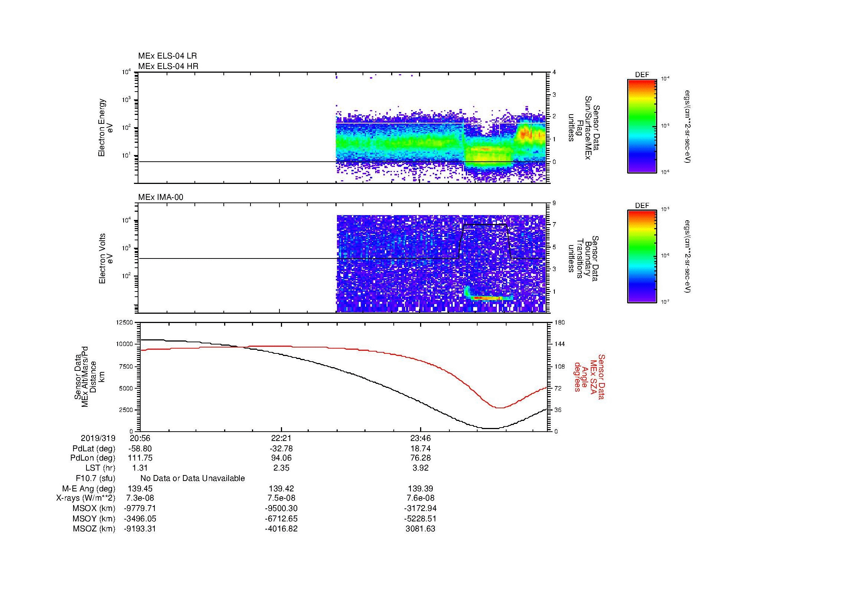The height and width of the screenshot is (613, 868).
Task: Click the 'Sun/Surface/MEx Flag' axis label
Action: (584, 128)
